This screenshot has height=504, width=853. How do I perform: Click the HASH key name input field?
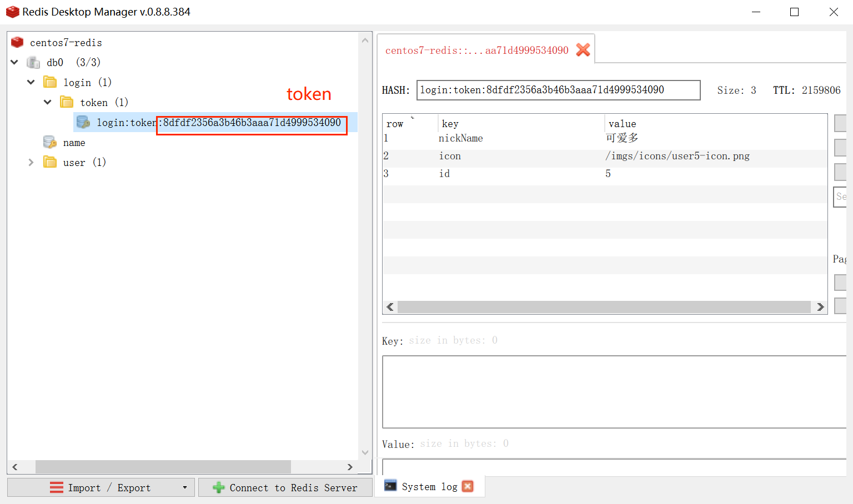click(x=558, y=90)
